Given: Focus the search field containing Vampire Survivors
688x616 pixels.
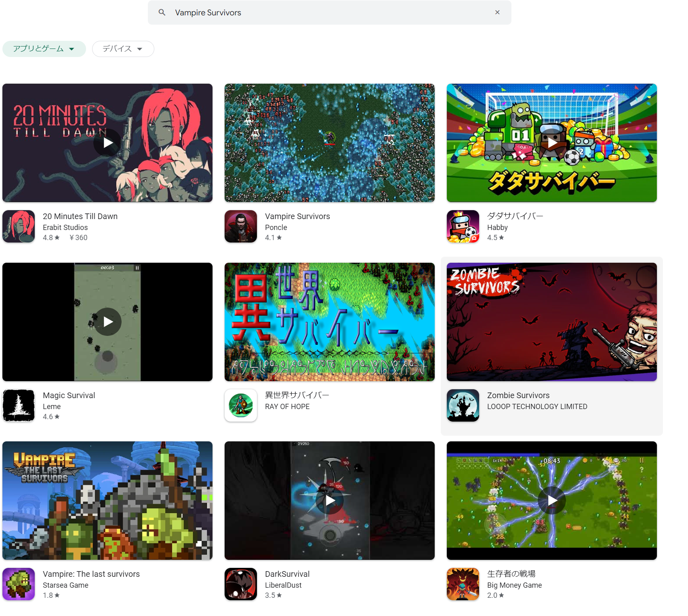Looking at the screenshot, I should click(329, 13).
